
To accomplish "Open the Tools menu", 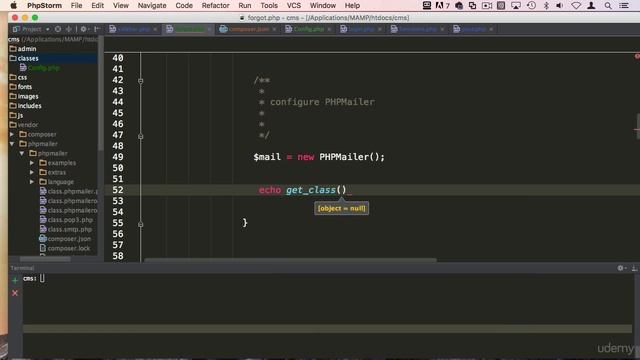I will [269, 6].
